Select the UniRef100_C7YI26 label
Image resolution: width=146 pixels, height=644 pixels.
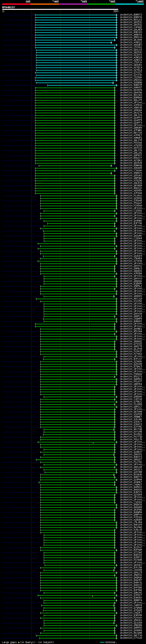[x=131, y=638]
